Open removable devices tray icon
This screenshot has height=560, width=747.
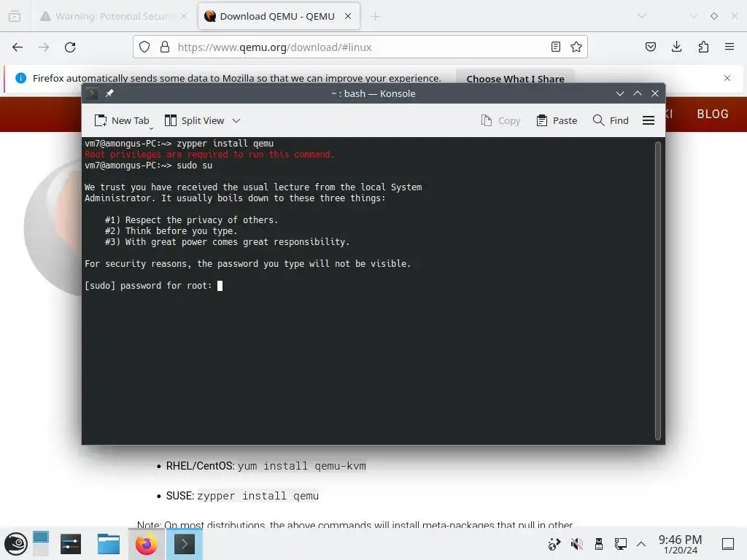[599, 544]
